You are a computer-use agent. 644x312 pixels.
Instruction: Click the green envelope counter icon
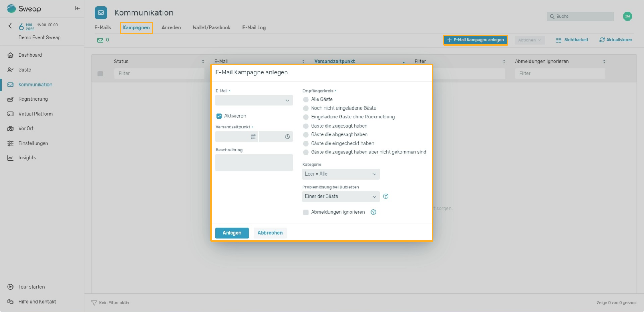tap(100, 40)
